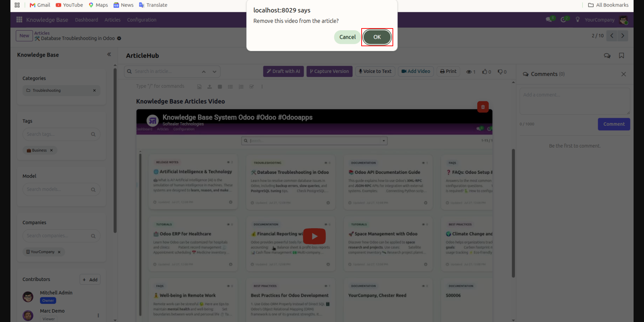Image resolution: width=644 pixels, height=322 pixels.
Task: Click Add Video button
Action: click(416, 71)
